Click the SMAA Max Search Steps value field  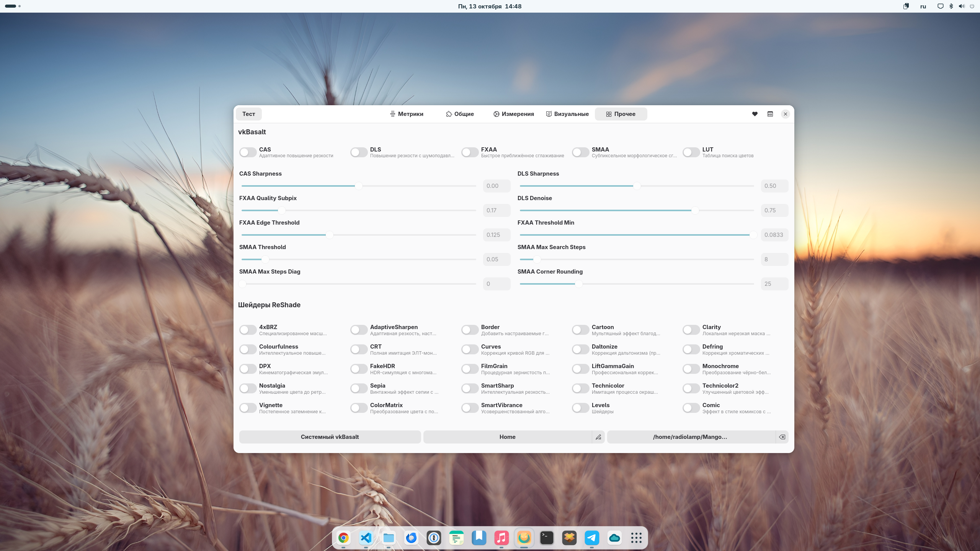point(774,259)
